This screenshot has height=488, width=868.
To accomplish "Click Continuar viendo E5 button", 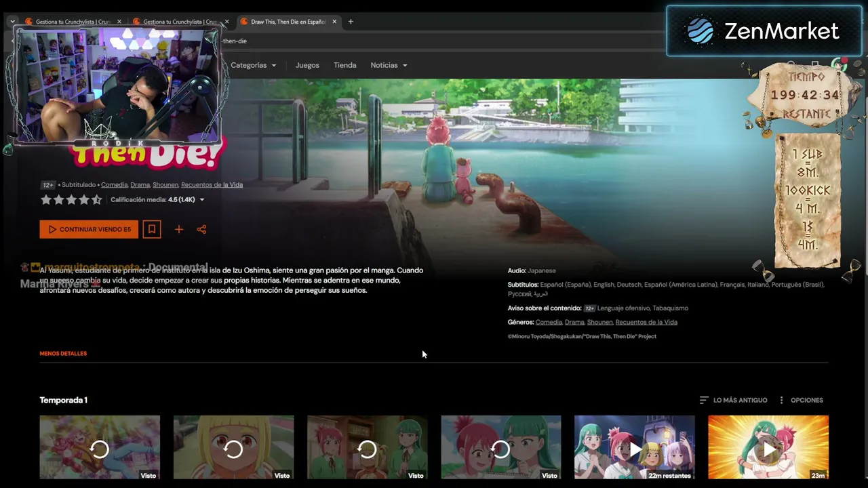I will (x=89, y=229).
